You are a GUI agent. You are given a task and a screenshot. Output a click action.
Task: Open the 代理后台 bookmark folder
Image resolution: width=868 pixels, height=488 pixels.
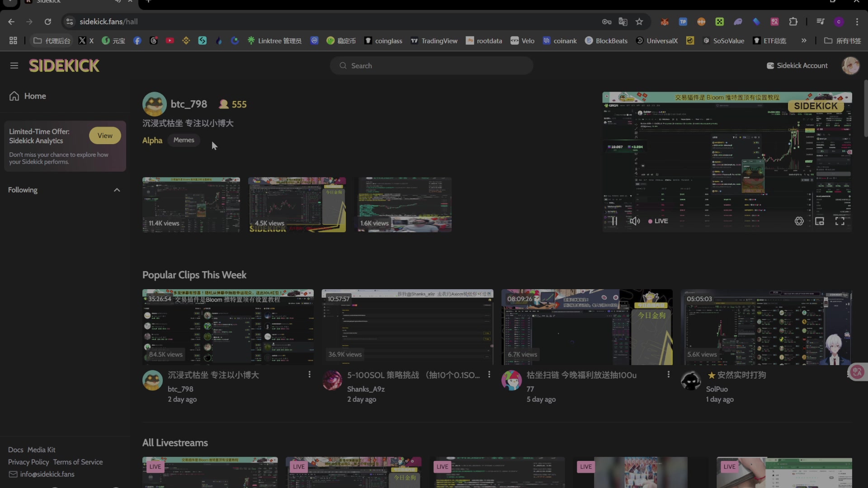coord(52,41)
